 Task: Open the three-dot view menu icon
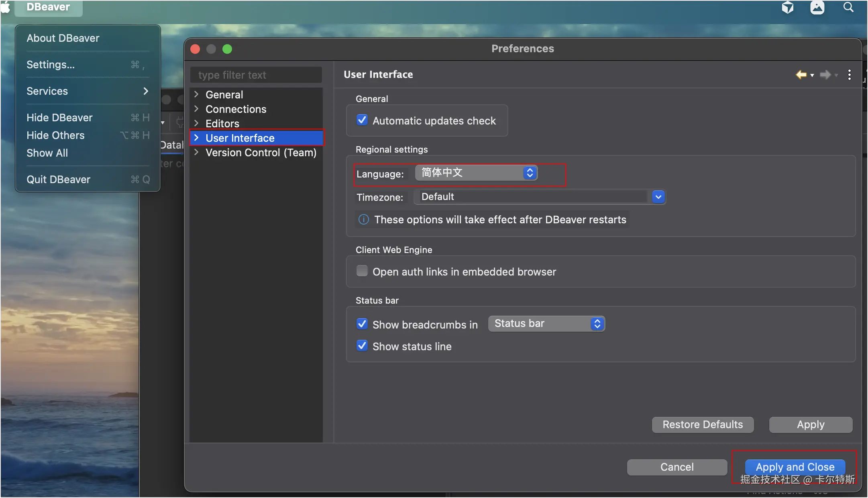pos(850,75)
